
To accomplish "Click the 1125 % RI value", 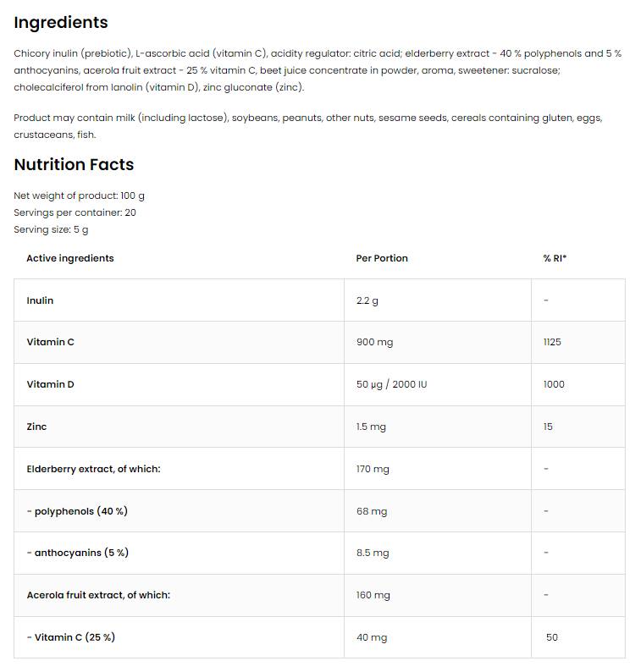I will click(x=552, y=342).
